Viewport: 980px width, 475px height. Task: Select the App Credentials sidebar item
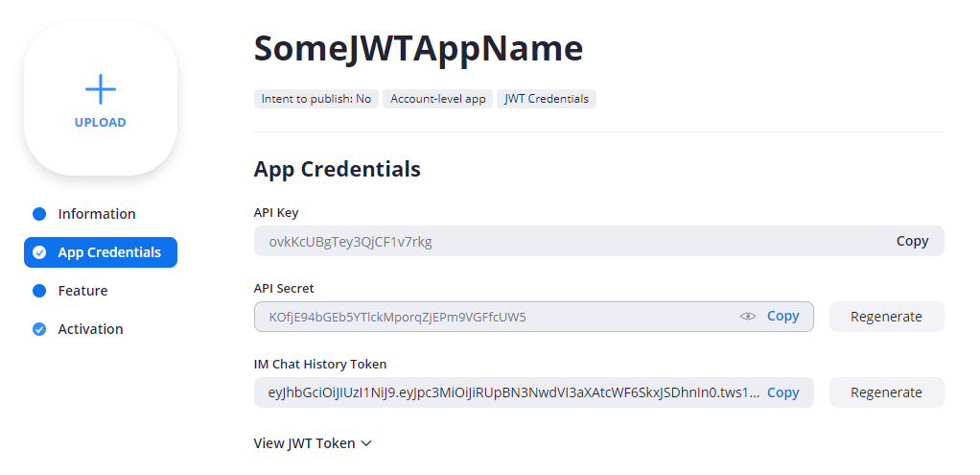coord(101,252)
